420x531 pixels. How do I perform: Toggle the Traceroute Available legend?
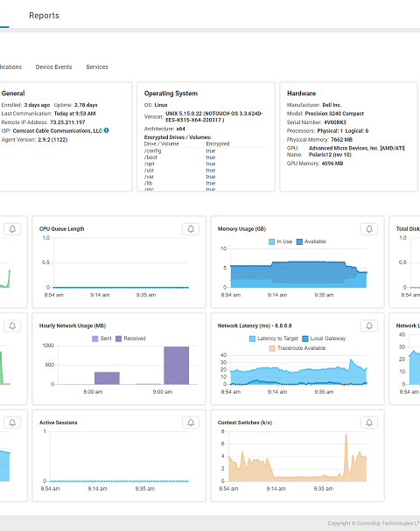(x=297, y=348)
